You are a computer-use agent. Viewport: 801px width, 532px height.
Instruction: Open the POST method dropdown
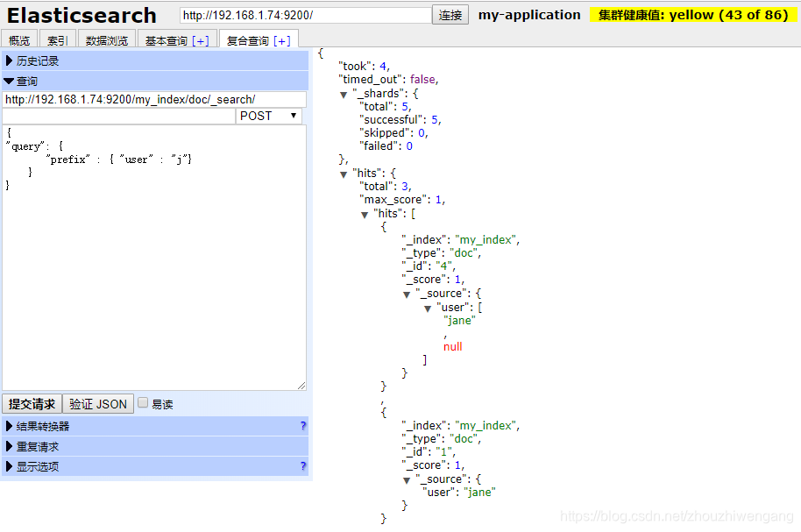coord(268,116)
